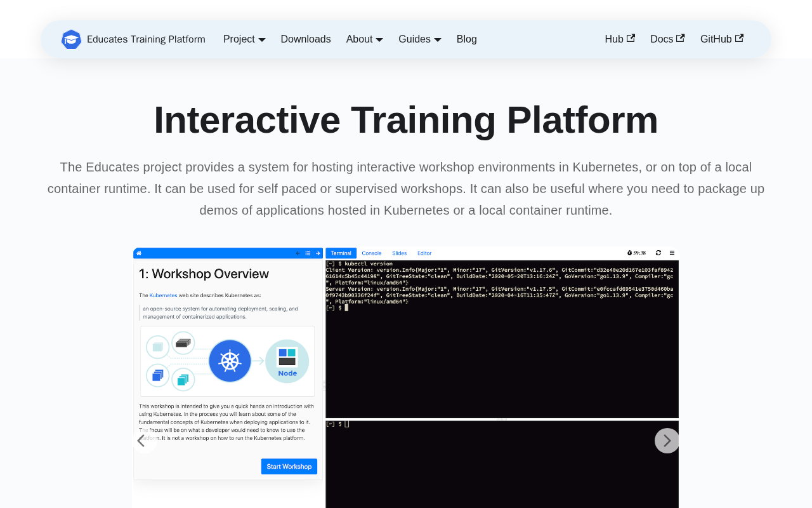The height and width of the screenshot is (508, 812).
Task: Click the reload icon beside the timer
Action: click(658, 253)
